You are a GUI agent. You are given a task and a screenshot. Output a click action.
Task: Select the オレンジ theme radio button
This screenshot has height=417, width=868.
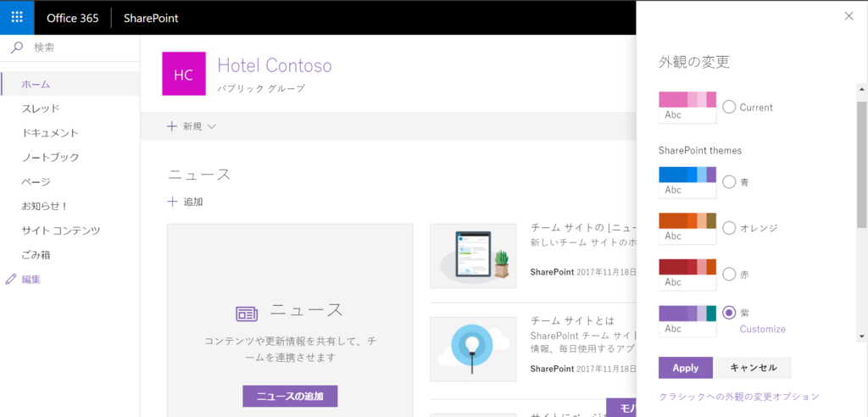729,228
